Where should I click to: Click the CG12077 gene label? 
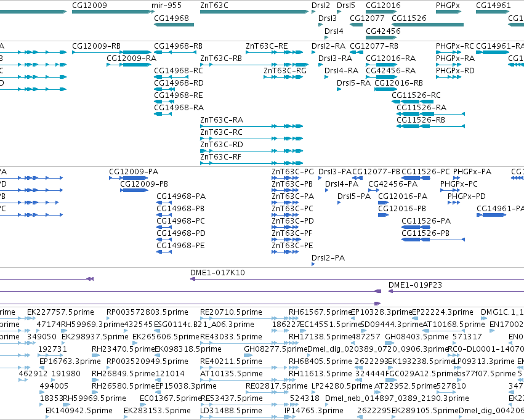(x=367, y=18)
